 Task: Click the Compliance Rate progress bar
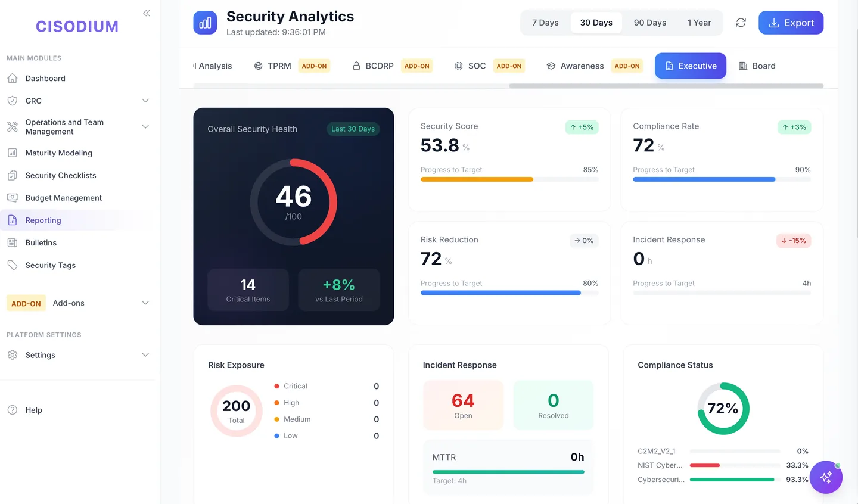(722, 179)
